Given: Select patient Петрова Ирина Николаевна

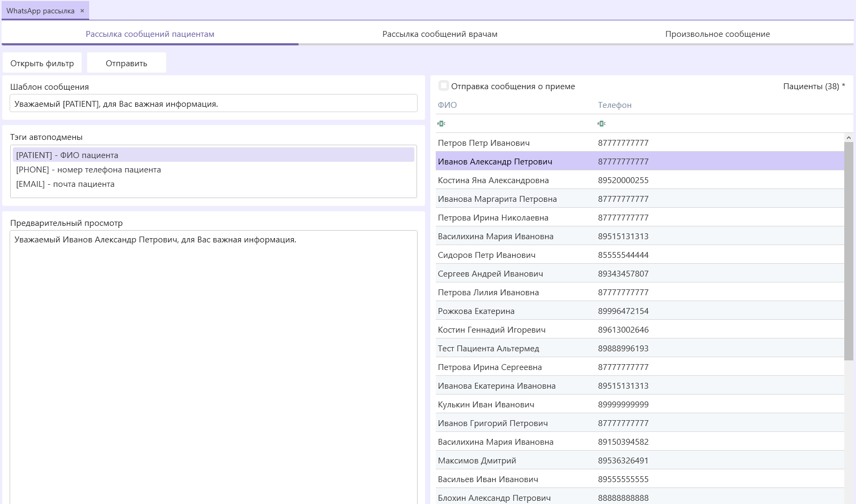Looking at the screenshot, I should [640, 217].
